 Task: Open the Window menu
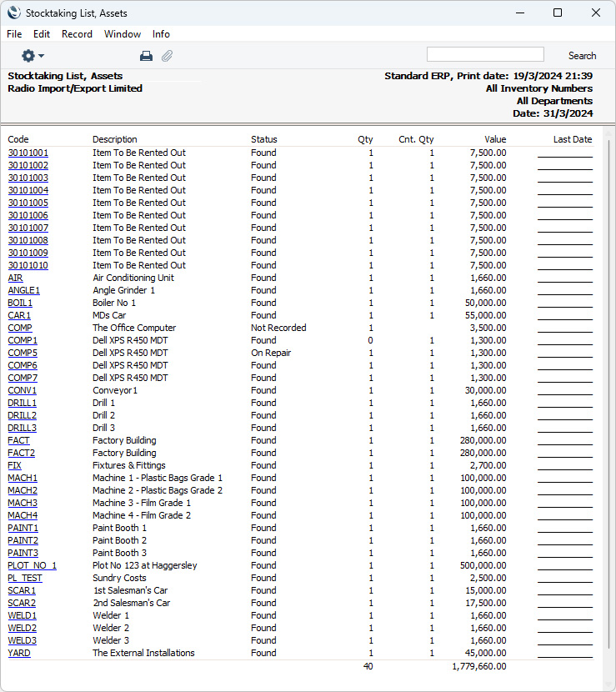(123, 34)
